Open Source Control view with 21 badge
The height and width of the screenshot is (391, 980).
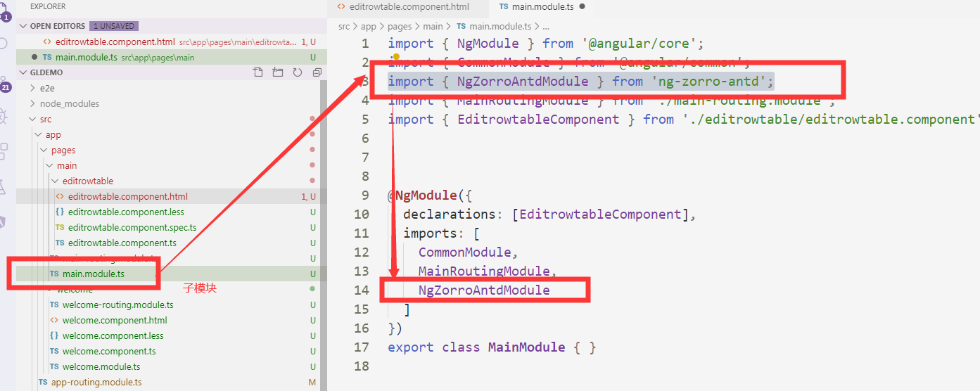click(x=6, y=84)
